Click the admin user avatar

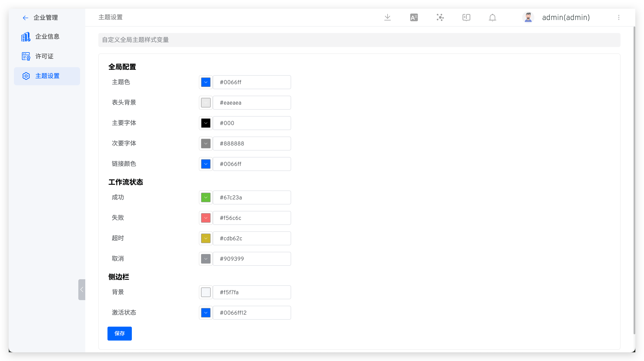tap(528, 17)
